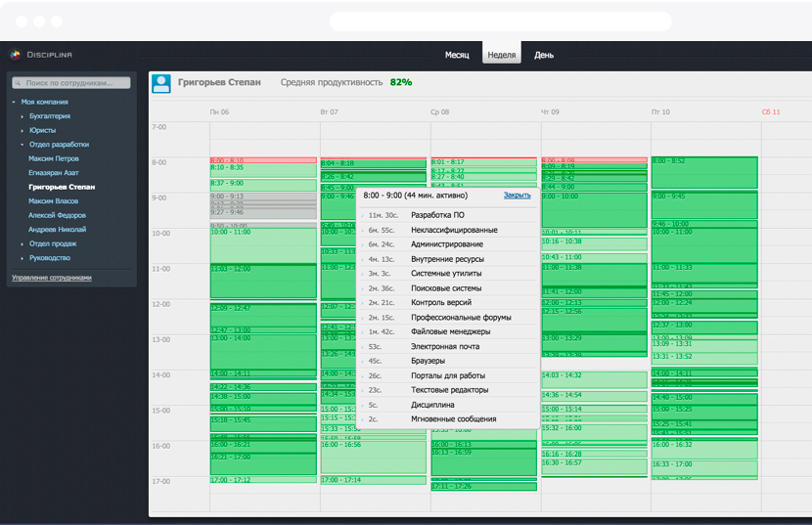Click the Ср 08 day header
812x525 pixels.
point(440,111)
